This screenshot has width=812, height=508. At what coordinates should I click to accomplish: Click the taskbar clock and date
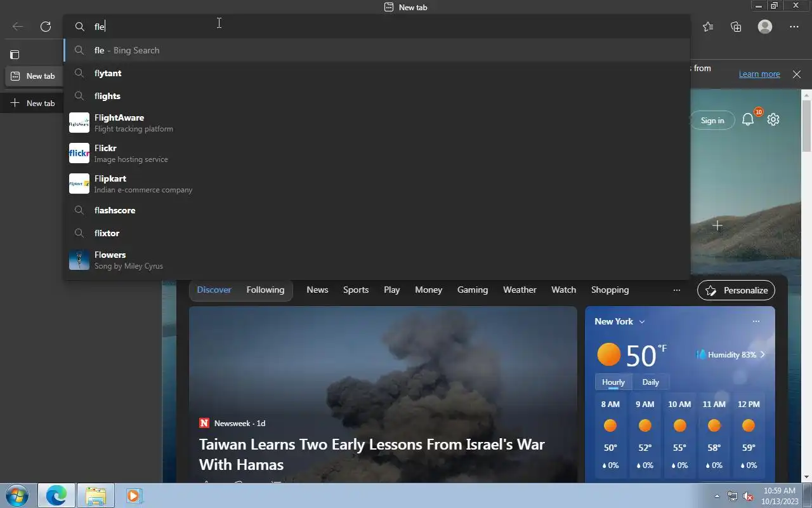click(x=780, y=496)
